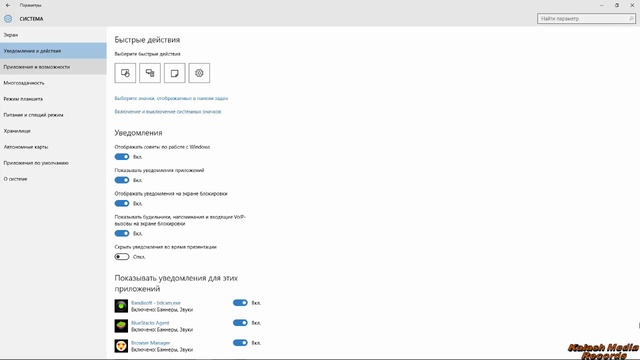Viewport: 640px width, 360px height.
Task: Select the settings gear quick action tile
Action: point(199,73)
